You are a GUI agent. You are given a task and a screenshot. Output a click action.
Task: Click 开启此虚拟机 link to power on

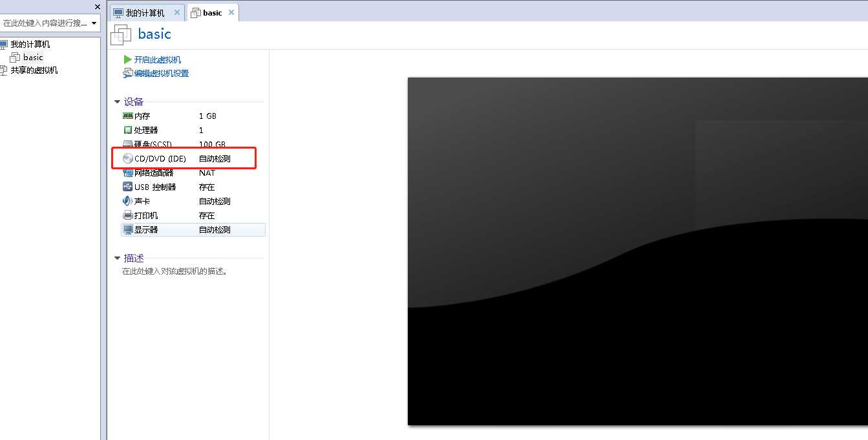158,59
